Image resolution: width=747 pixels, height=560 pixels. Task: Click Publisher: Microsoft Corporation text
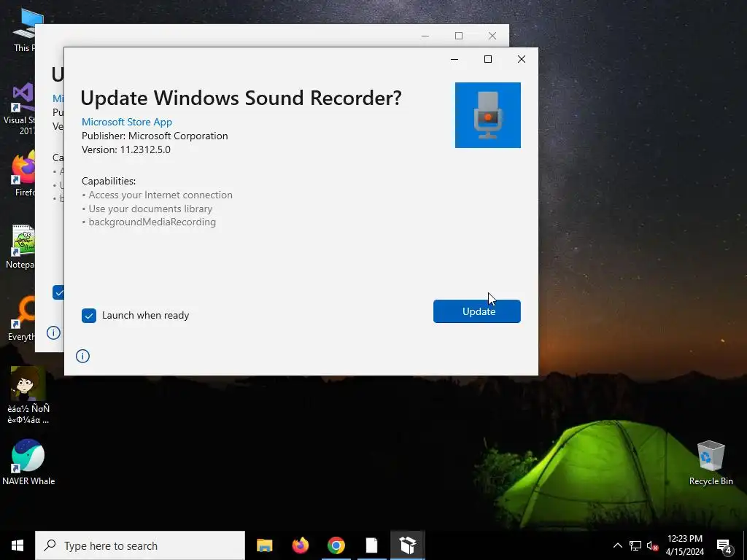(155, 136)
